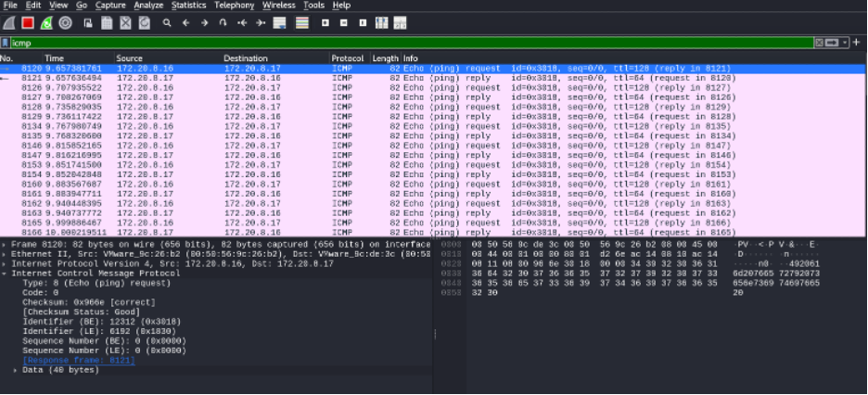
Task: Select packet number 8126 row
Action: 434,87
